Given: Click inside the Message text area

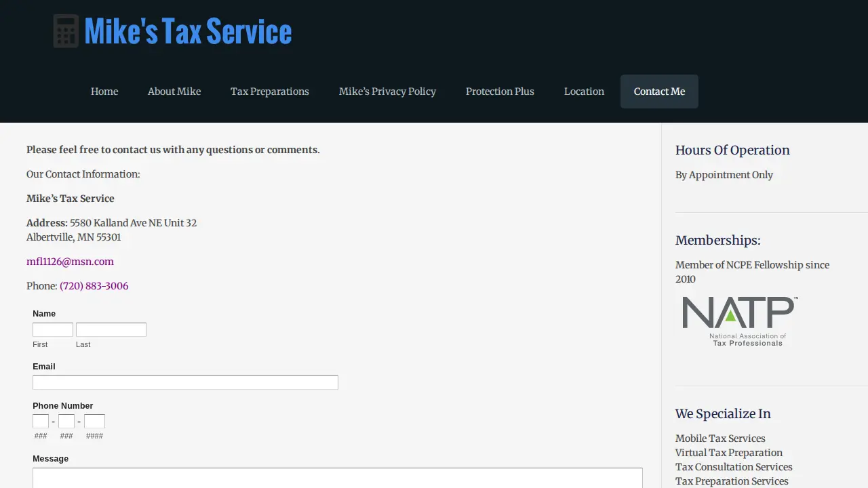Looking at the screenshot, I should [338, 478].
